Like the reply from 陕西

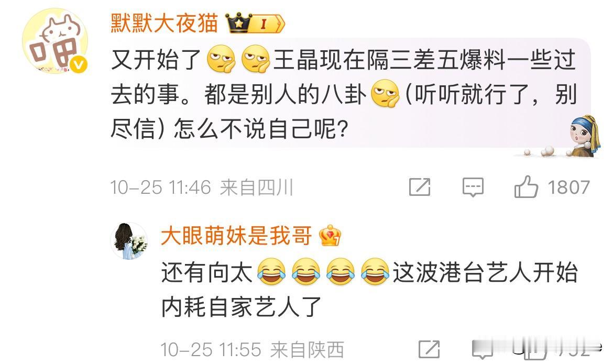pyautogui.click(x=535, y=351)
